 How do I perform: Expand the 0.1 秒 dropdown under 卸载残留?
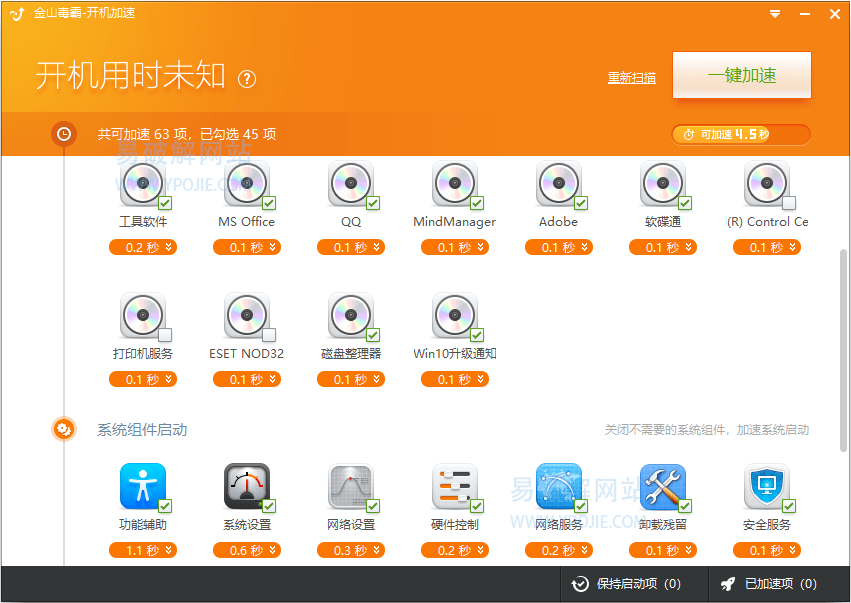pos(663,550)
